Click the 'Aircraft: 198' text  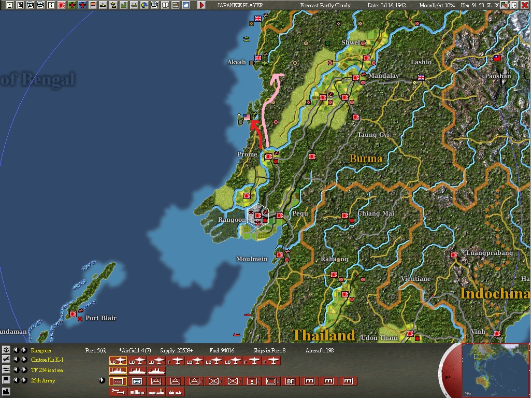point(319,350)
